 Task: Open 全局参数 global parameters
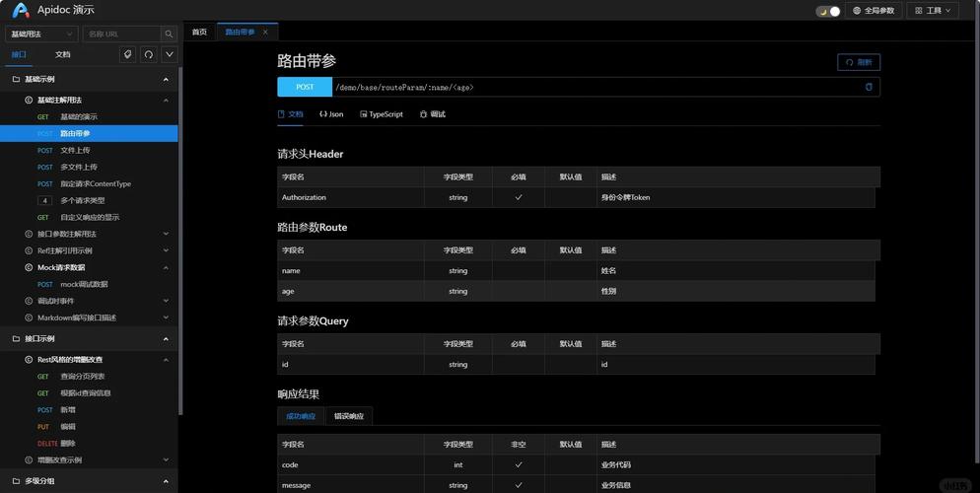point(874,11)
